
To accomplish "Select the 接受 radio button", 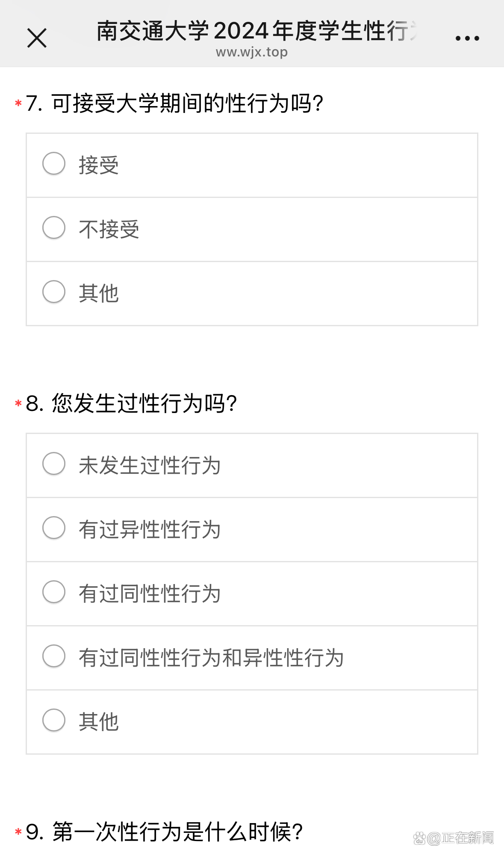I will click(54, 164).
